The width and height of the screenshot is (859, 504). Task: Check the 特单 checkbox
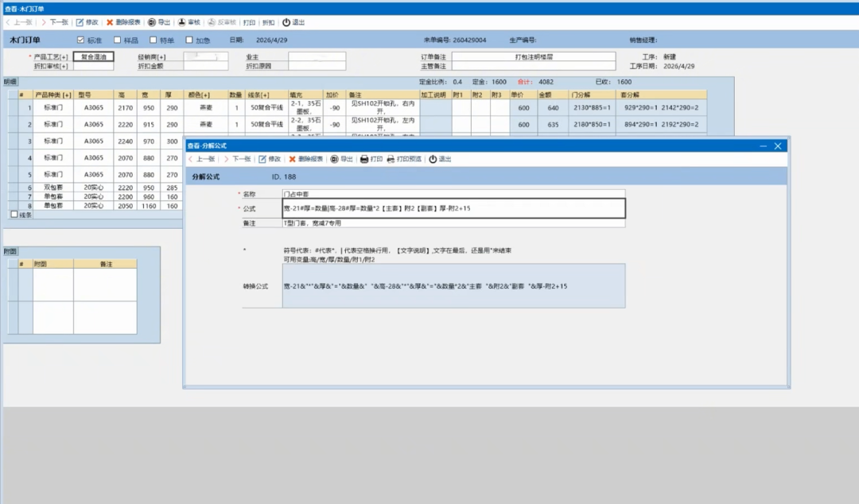click(x=154, y=40)
